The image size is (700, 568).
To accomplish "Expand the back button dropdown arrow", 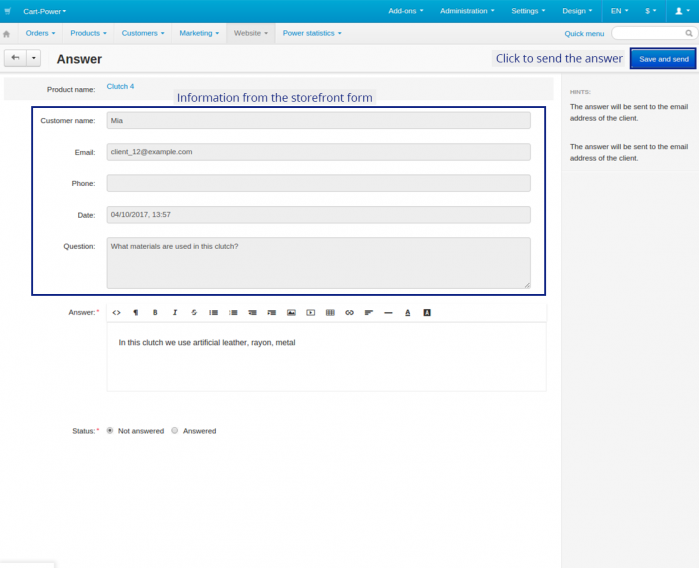I will click(33, 58).
